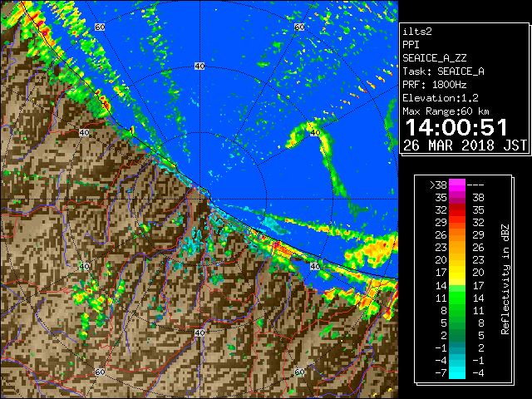Viewport: 532px width, 399px height.
Task: Click the '40' range label on land, northwest
Action: (84, 133)
